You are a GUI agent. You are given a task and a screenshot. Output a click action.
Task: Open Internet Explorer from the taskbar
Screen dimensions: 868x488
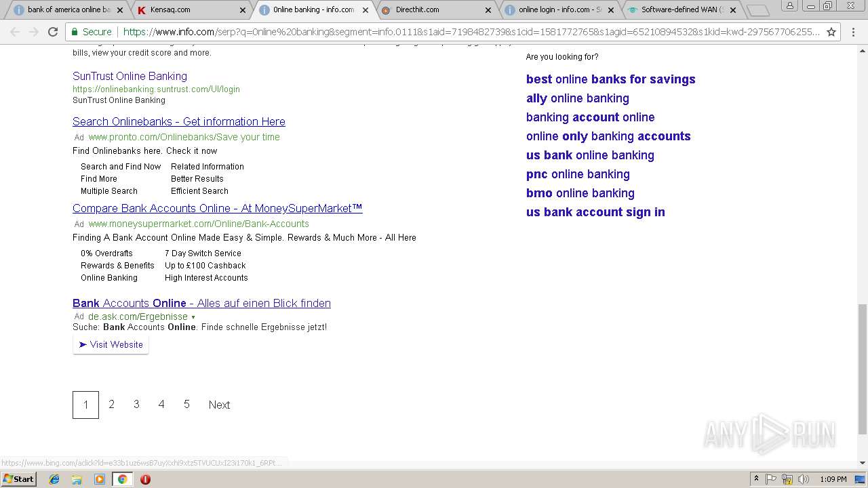pos(54,479)
